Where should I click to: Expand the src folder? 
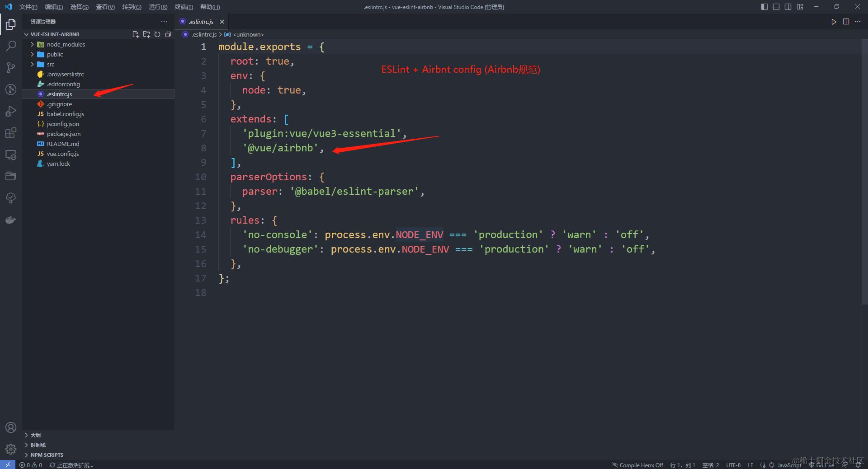(98, 64)
